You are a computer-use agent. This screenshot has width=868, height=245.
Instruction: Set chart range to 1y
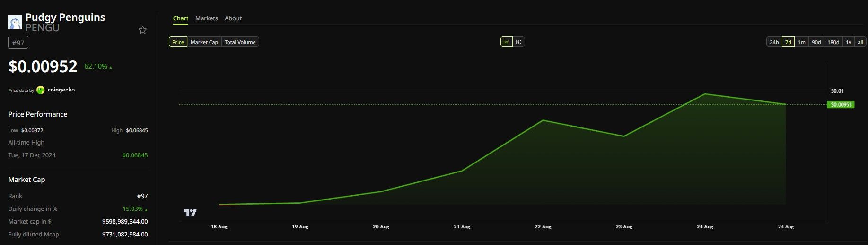coord(849,42)
